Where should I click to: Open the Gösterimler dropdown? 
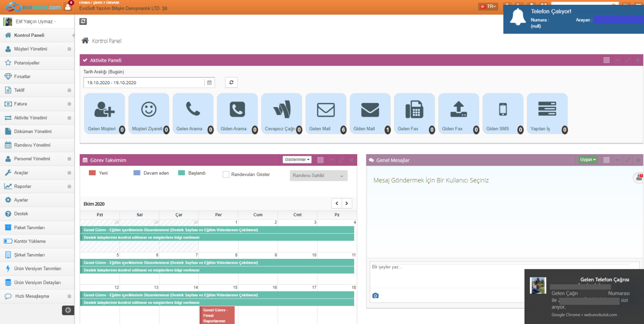pos(297,160)
